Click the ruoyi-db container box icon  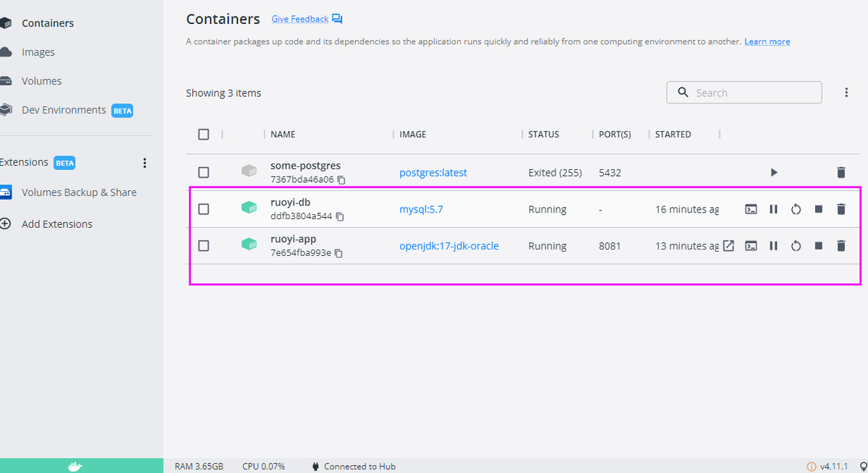click(249, 208)
